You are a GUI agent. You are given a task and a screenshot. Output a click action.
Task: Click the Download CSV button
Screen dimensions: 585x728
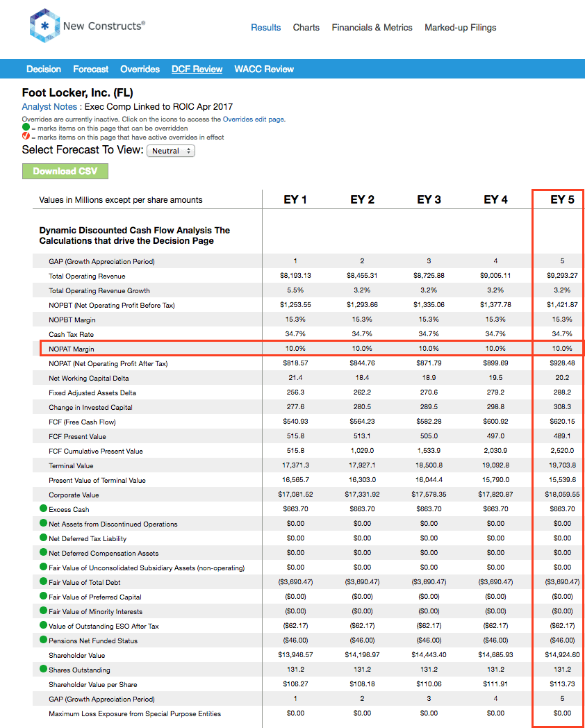click(65, 171)
